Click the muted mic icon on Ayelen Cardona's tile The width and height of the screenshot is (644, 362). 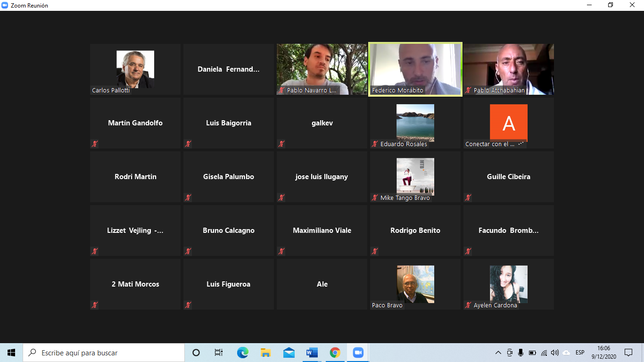pos(468,305)
